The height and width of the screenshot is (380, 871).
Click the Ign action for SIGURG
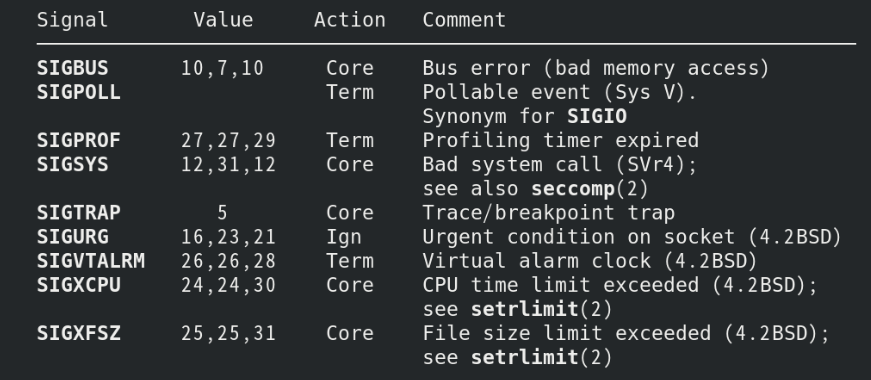(x=343, y=237)
